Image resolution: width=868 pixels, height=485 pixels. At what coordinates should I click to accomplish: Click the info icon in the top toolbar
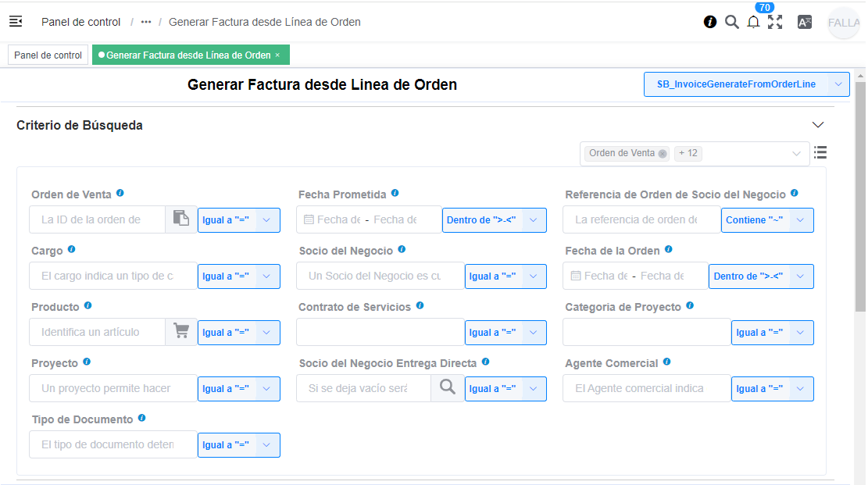pyautogui.click(x=710, y=22)
